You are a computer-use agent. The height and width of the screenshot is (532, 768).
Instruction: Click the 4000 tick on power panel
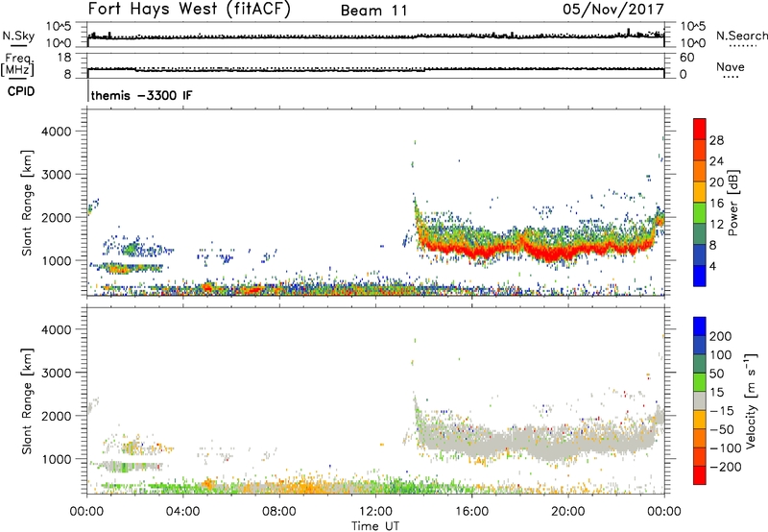tap(56, 132)
